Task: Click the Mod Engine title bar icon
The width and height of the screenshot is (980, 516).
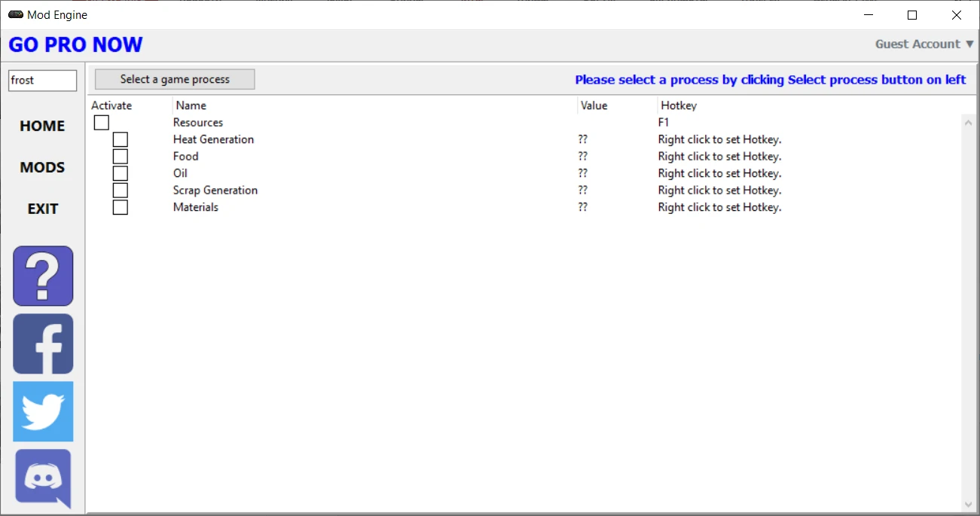Action: pos(15,15)
